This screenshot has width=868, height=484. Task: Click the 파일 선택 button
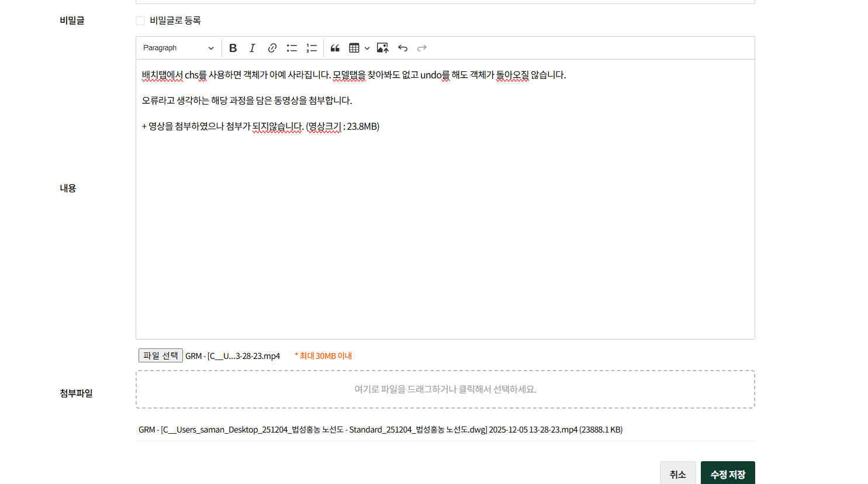(161, 355)
